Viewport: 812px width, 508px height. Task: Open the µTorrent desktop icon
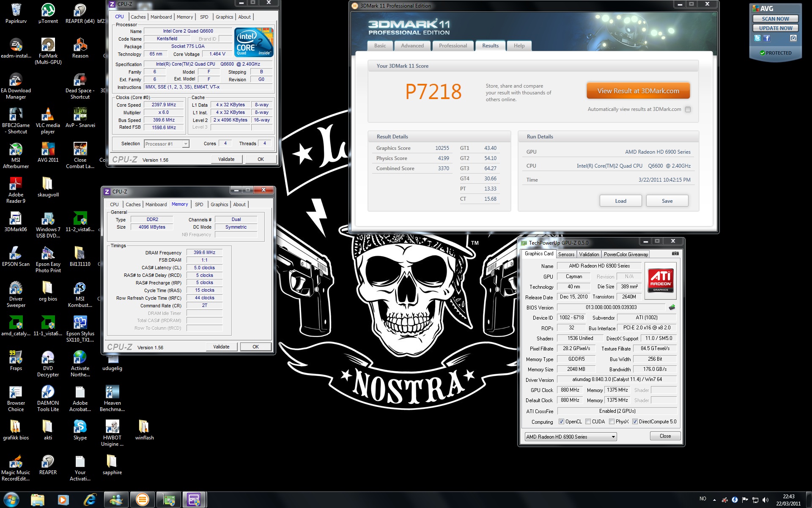pos(48,13)
